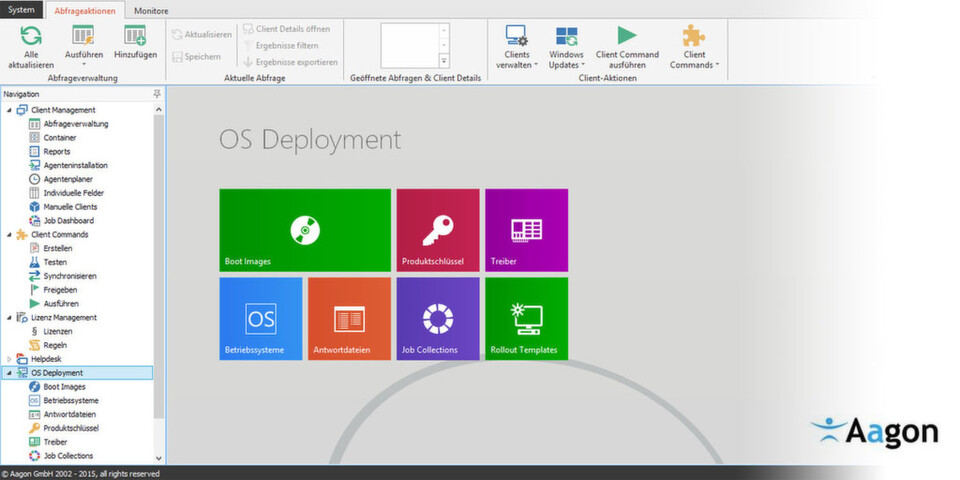
Task: Select Regeln under Lizenz Management
Action: (x=55, y=345)
